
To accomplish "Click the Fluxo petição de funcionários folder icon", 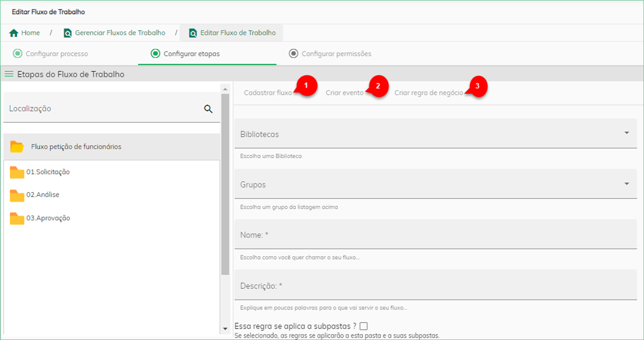I will [x=17, y=147].
